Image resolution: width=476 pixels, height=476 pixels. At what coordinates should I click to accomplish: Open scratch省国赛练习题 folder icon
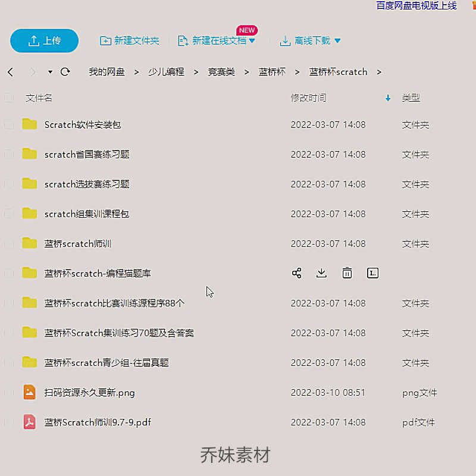point(29,154)
